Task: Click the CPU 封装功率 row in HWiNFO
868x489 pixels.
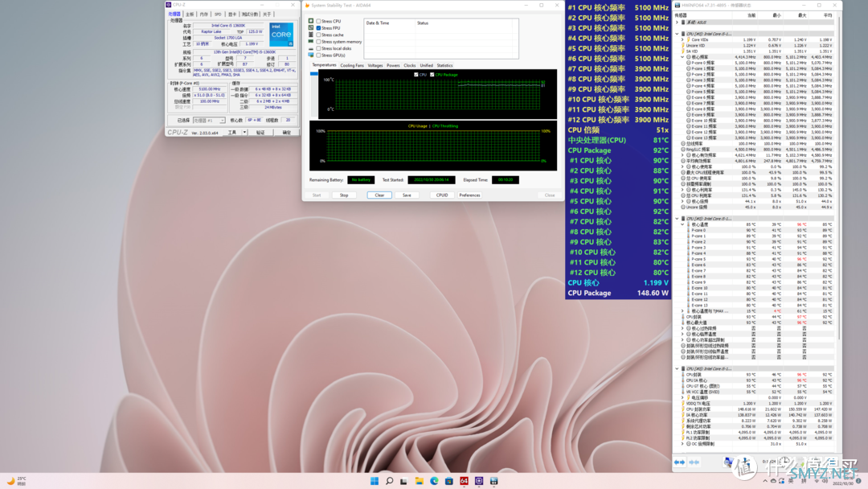Action: 753,409
